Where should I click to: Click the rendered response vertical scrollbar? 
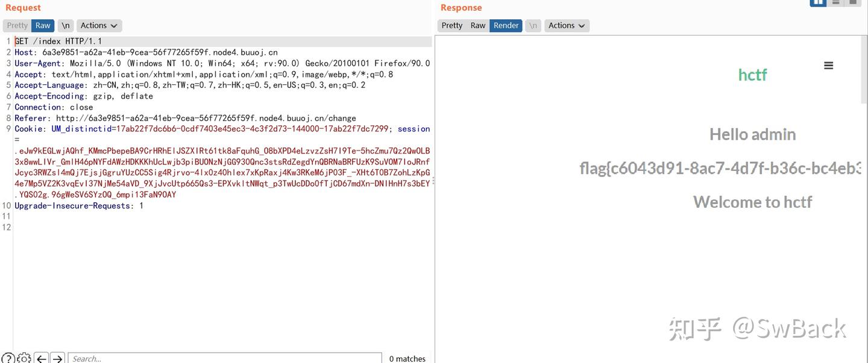pos(865,69)
